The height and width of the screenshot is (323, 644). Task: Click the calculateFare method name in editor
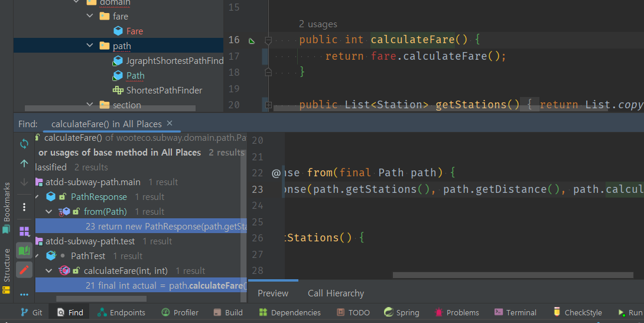click(x=413, y=40)
